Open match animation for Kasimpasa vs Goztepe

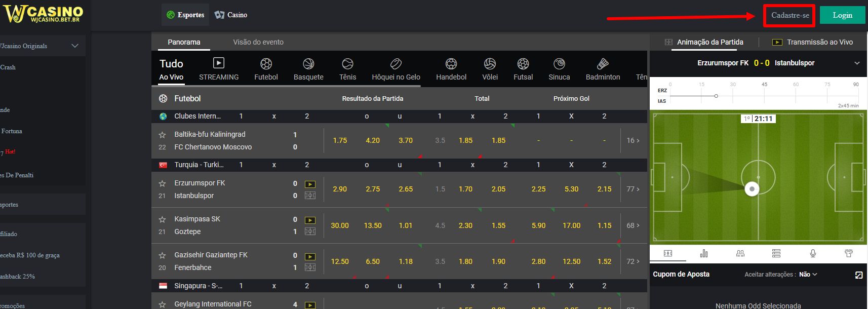pyautogui.click(x=310, y=231)
